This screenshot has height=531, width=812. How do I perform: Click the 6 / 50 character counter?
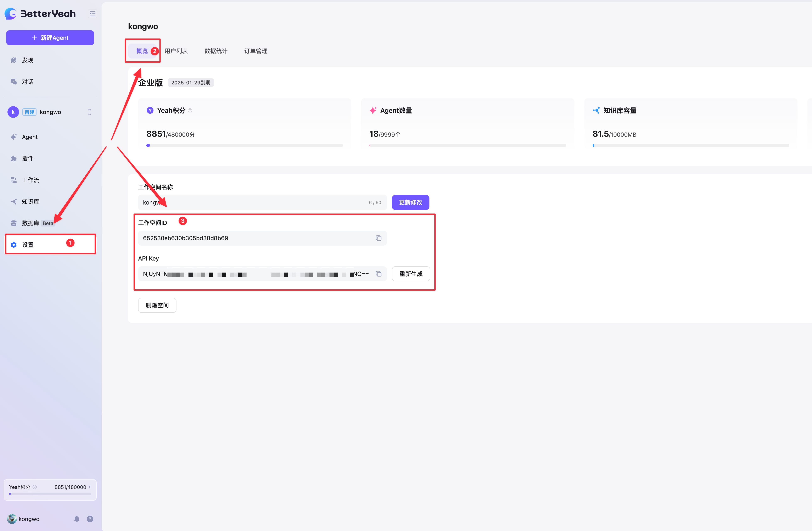tap(375, 202)
